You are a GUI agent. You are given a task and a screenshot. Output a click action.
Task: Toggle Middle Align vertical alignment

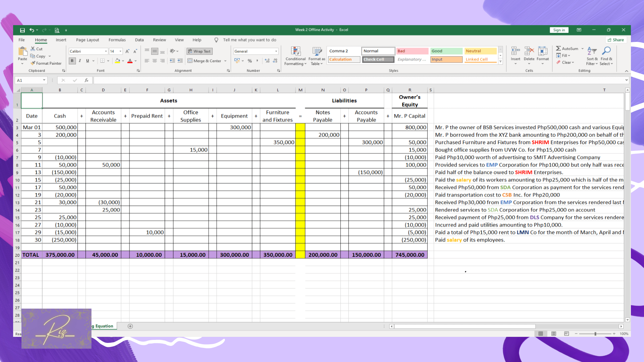coord(155,51)
